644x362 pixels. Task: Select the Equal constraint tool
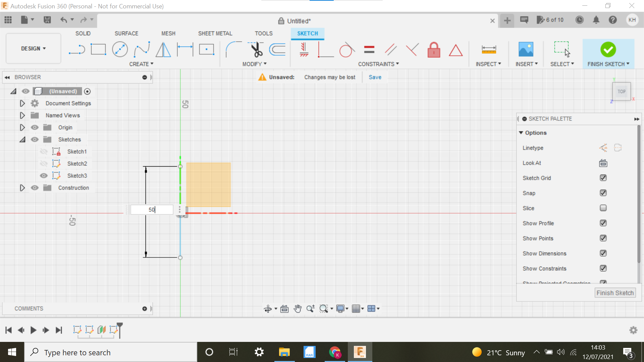[x=369, y=49]
